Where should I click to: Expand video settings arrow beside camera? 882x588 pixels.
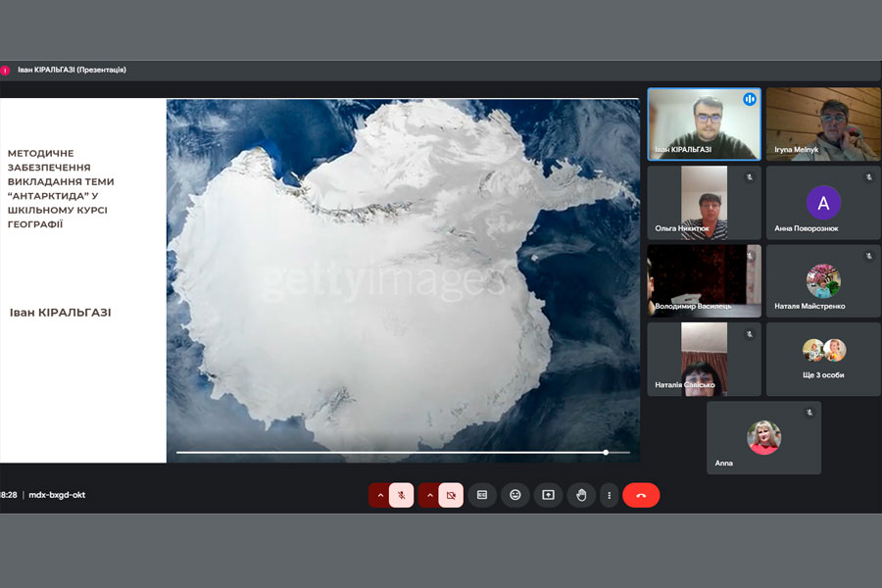coord(429,495)
